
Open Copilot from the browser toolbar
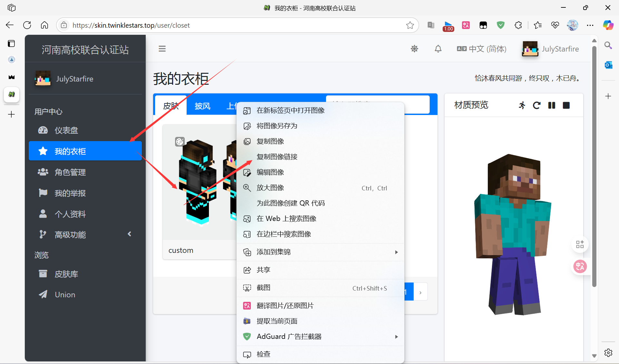pyautogui.click(x=608, y=25)
